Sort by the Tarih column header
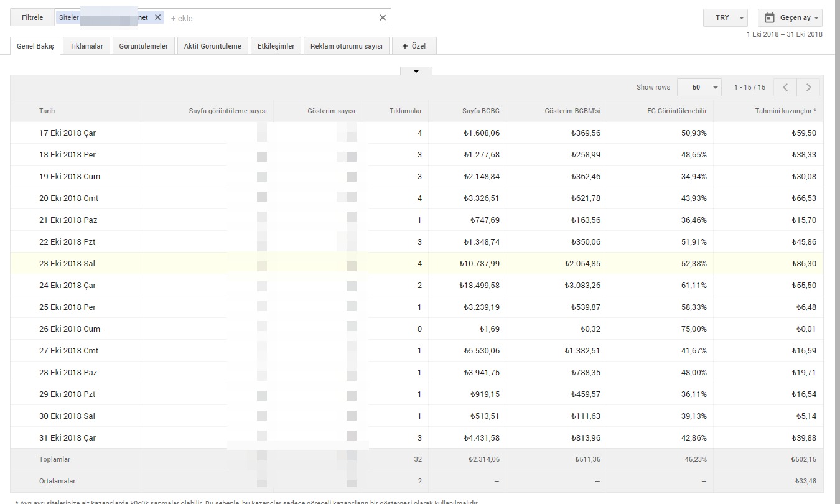This screenshot has width=840, height=504. 47,111
